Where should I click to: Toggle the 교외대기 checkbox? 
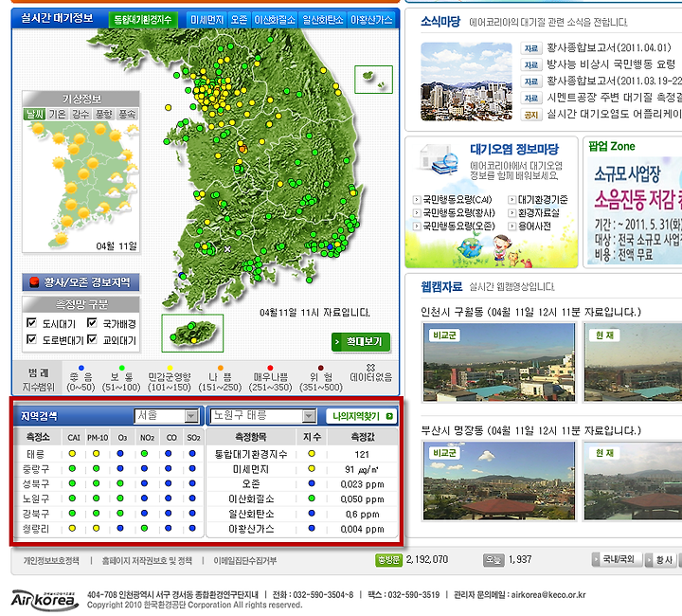pos(92,339)
